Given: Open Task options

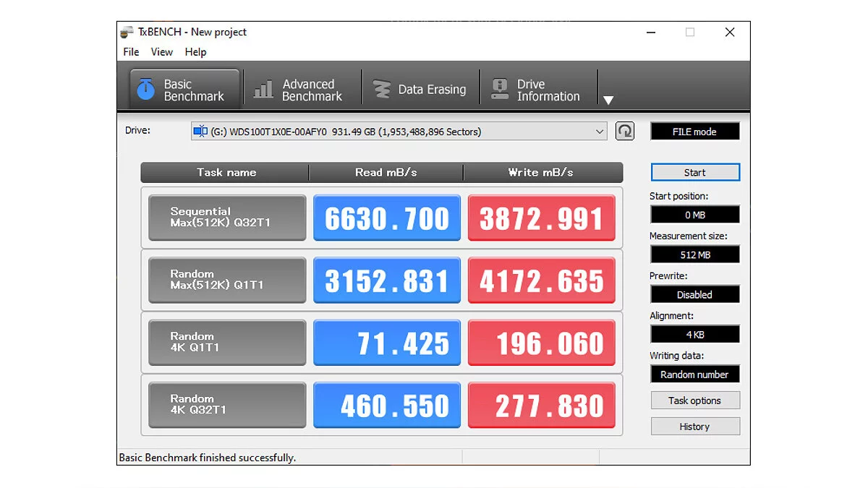Looking at the screenshot, I should pyautogui.click(x=694, y=401).
